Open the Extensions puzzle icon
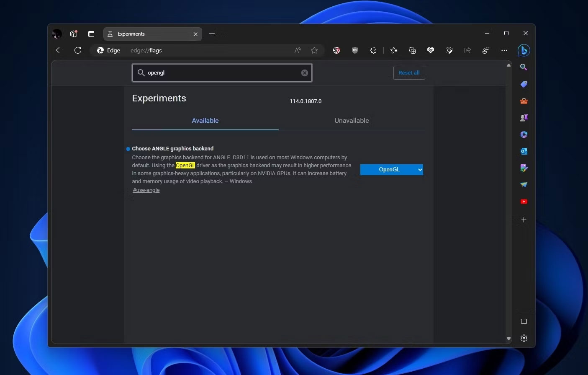The height and width of the screenshot is (375, 588). click(x=373, y=50)
